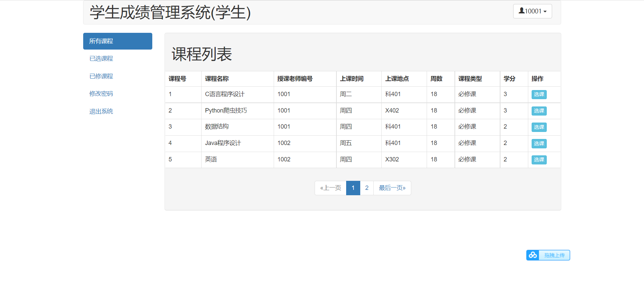
Task: Click the 课程号 column header
Action: [177, 79]
